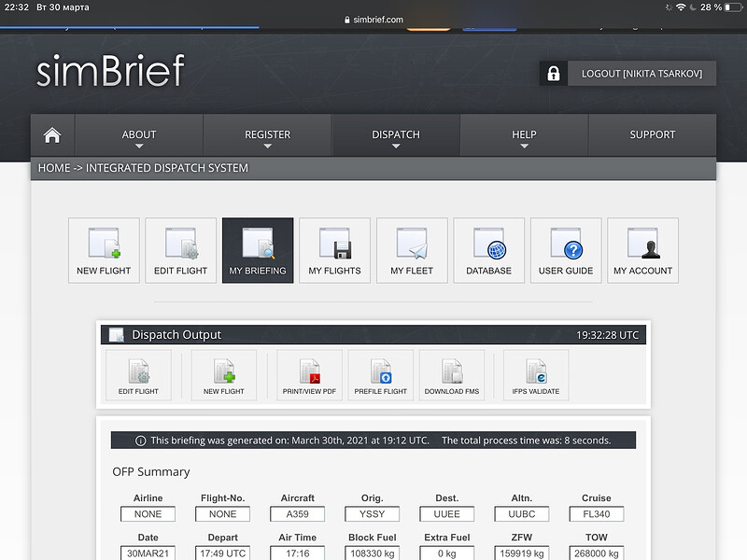
Task: Tap the simbrief.com address bar
Action: tap(373, 20)
